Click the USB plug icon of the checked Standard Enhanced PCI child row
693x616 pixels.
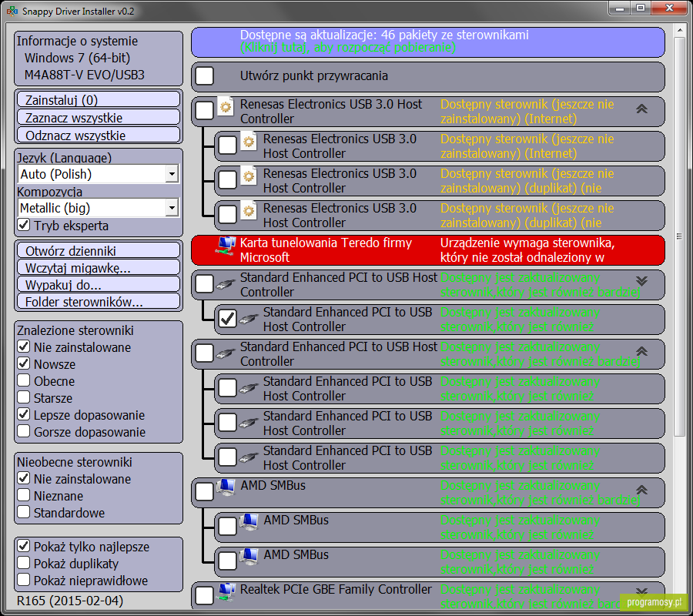point(249,319)
